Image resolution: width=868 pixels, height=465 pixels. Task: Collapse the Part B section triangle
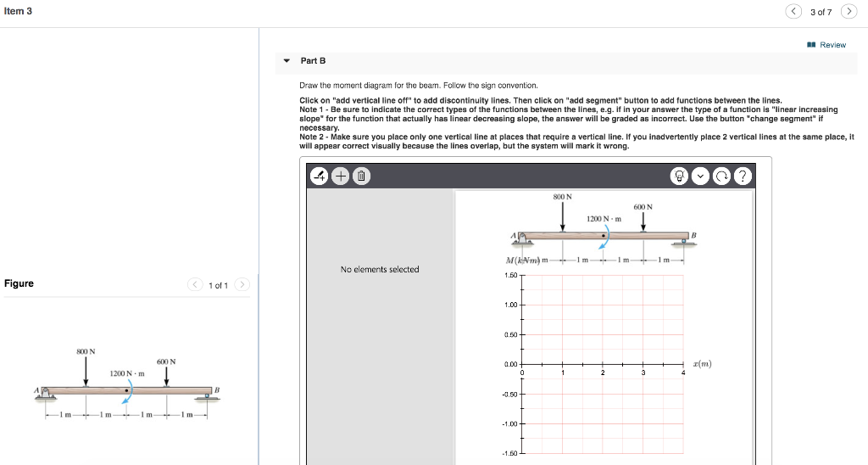[x=287, y=61]
